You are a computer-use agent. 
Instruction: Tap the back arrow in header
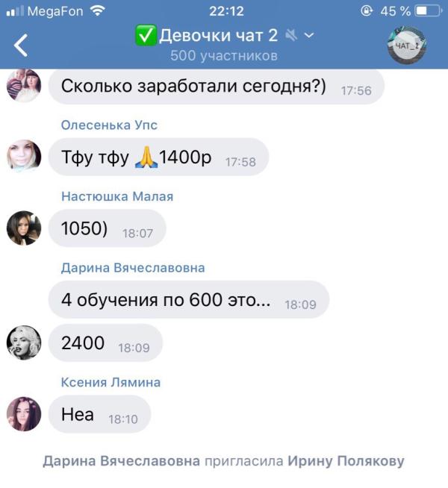click(x=21, y=46)
